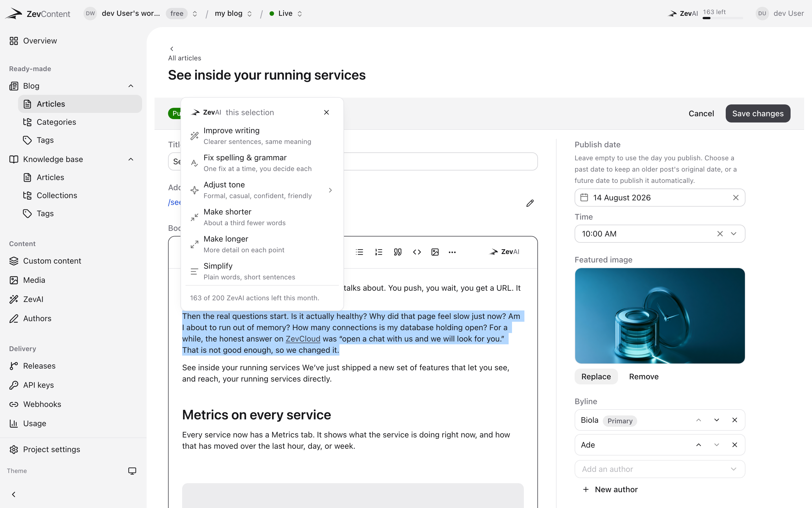
Task: Insert a bulleted list in the editor toolbar
Action: 359,252
